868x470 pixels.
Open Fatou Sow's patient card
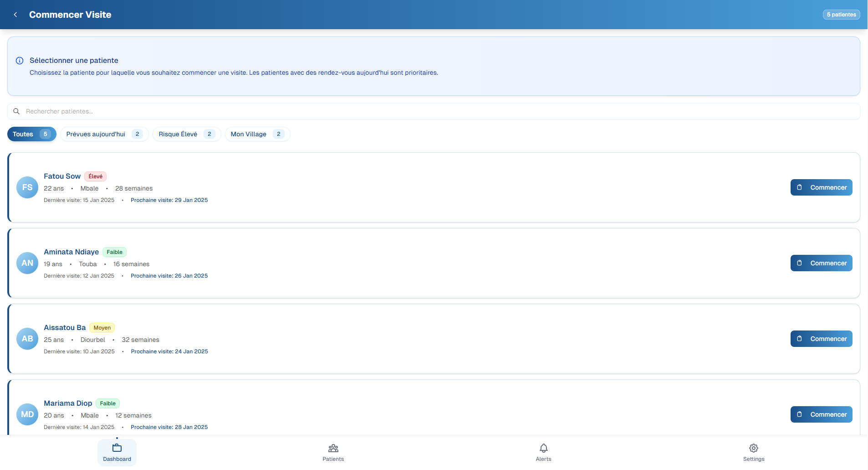click(273, 187)
